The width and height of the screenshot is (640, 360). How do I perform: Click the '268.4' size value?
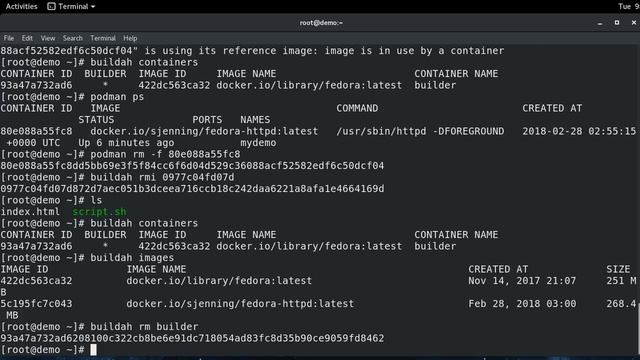(x=621, y=304)
